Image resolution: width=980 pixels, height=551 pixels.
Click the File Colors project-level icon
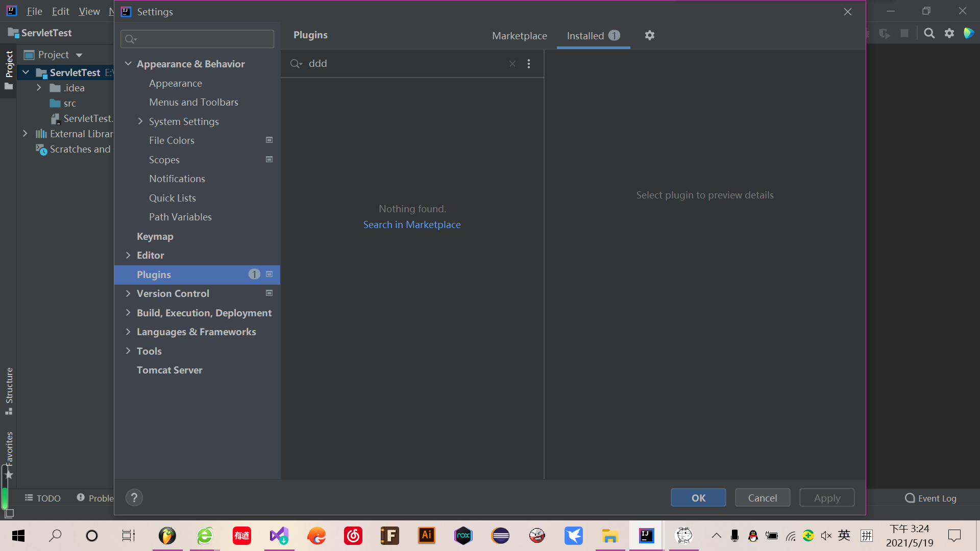[x=269, y=140]
